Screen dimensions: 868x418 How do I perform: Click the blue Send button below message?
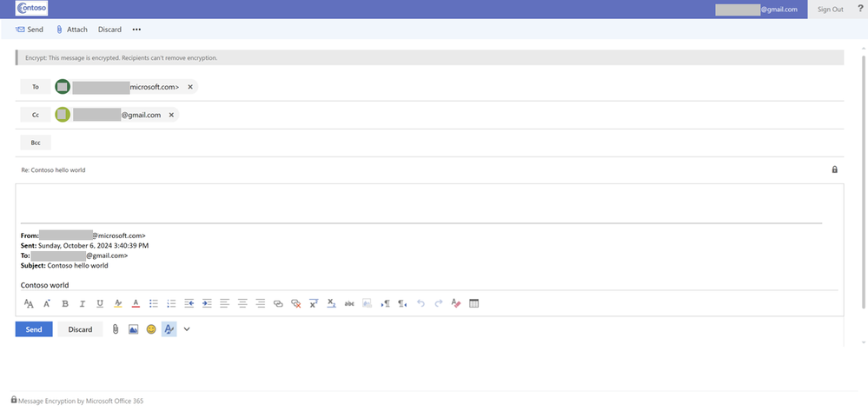pyautogui.click(x=34, y=329)
